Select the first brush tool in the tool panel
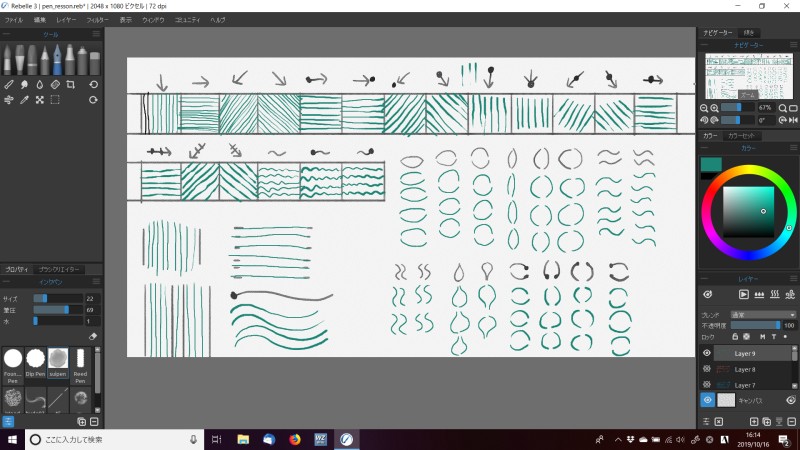Screen dimensions: 800x450 click(x=7, y=60)
